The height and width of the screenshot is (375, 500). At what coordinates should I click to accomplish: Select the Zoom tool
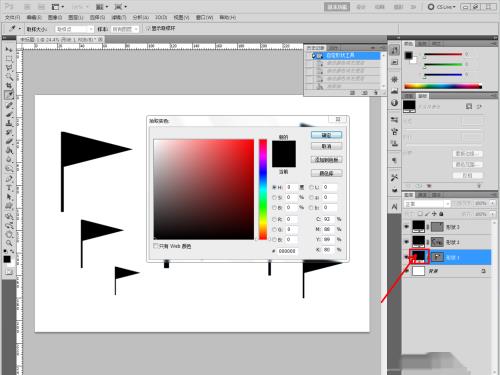click(x=9, y=243)
